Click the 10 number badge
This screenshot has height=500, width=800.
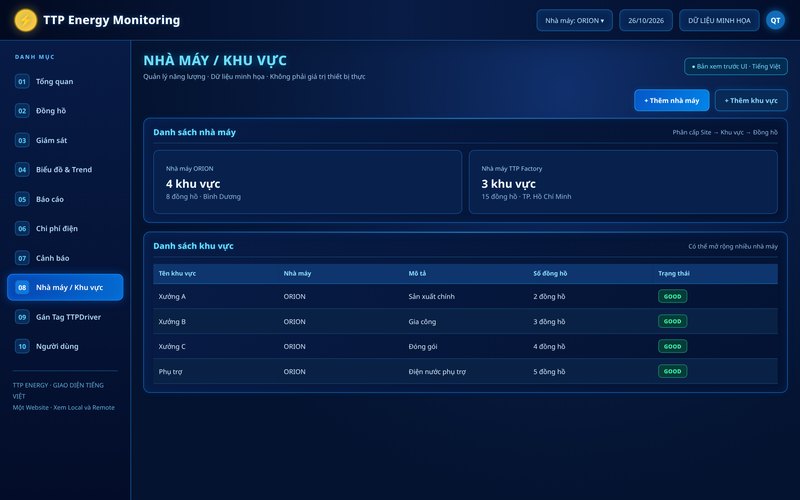[22, 346]
